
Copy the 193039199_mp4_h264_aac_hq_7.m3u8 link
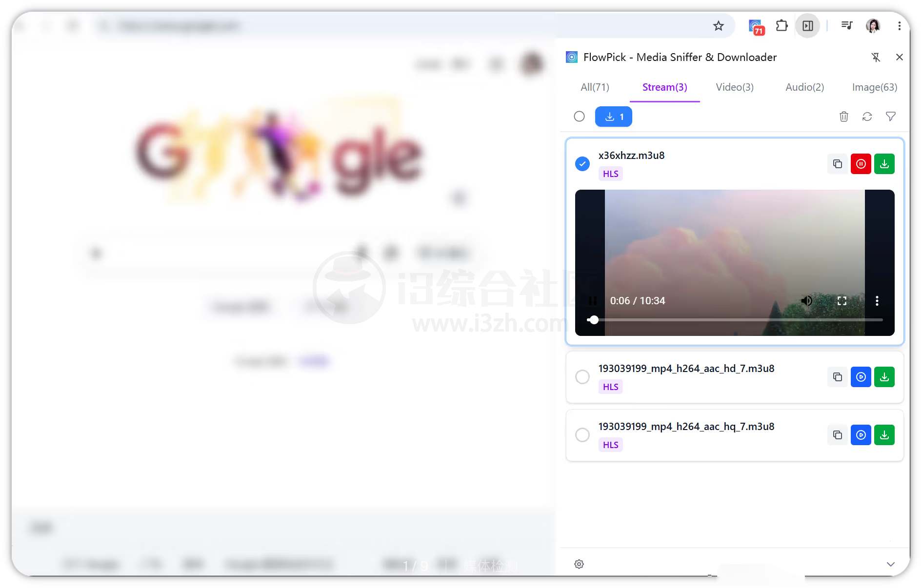(x=838, y=435)
